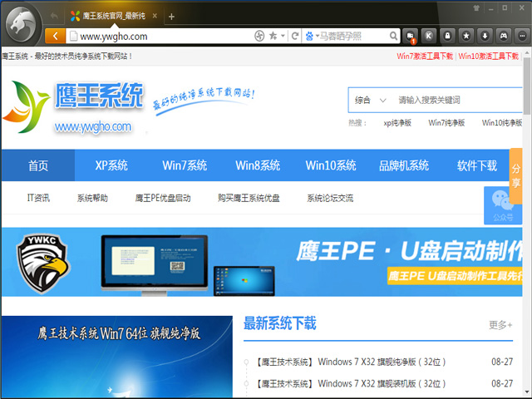Open Windows 7 X32 旗舰纯净版 entry

coord(349,362)
